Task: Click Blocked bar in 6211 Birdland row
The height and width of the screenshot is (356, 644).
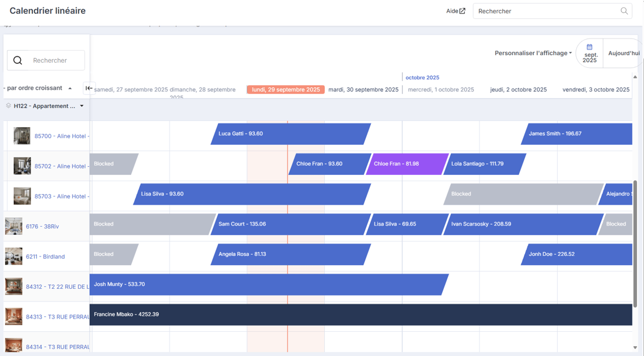Action: point(114,254)
